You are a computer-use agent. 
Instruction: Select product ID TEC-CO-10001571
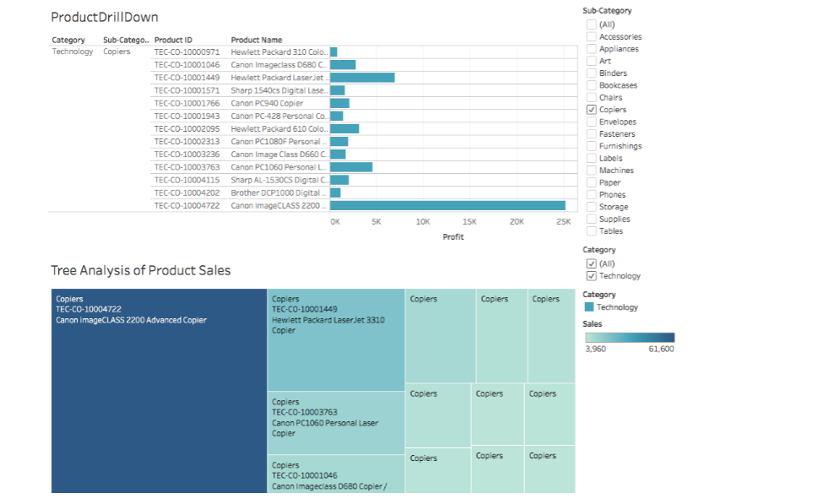click(x=187, y=90)
